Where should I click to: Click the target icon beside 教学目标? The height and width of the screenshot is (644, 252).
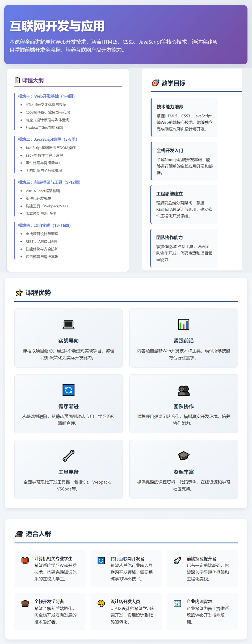pos(155,83)
